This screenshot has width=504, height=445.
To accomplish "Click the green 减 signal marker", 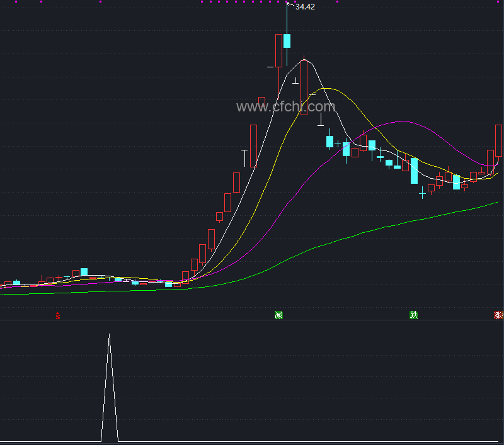I will tap(278, 315).
